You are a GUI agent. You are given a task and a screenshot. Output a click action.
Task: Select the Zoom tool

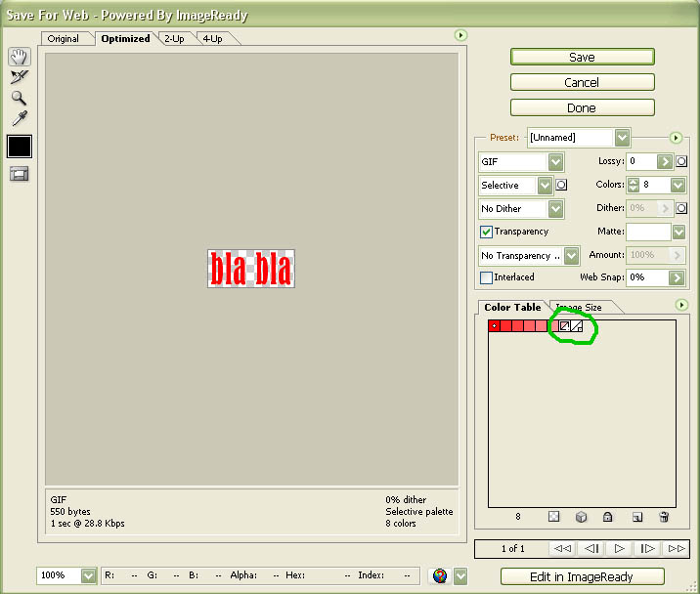(19, 98)
